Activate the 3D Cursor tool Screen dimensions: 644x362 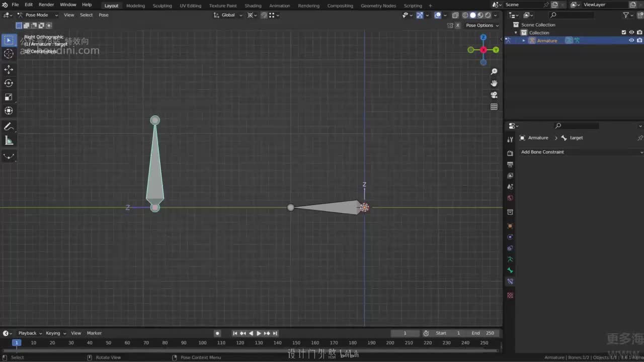[x=9, y=54]
